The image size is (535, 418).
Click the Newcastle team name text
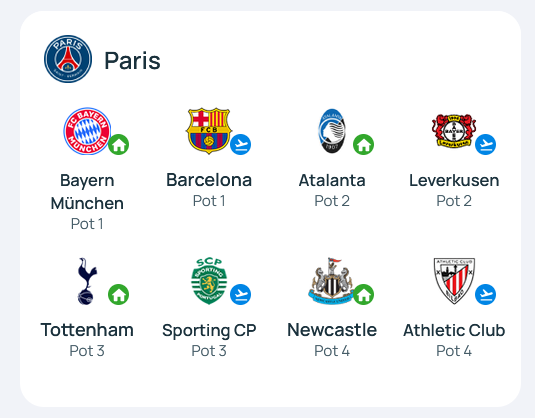[x=332, y=330]
